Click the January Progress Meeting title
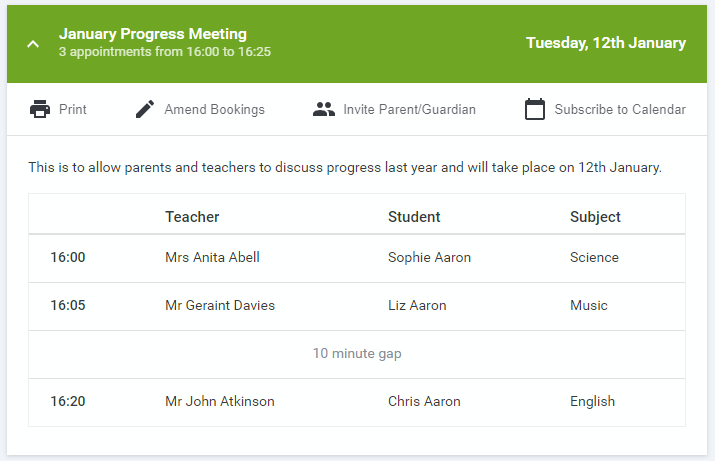 point(153,34)
